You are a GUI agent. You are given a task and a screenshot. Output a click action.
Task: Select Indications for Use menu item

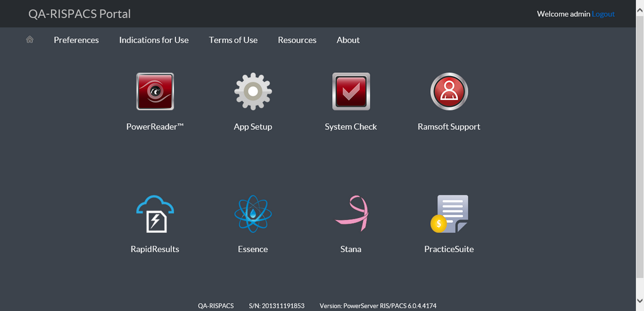pyautogui.click(x=154, y=40)
